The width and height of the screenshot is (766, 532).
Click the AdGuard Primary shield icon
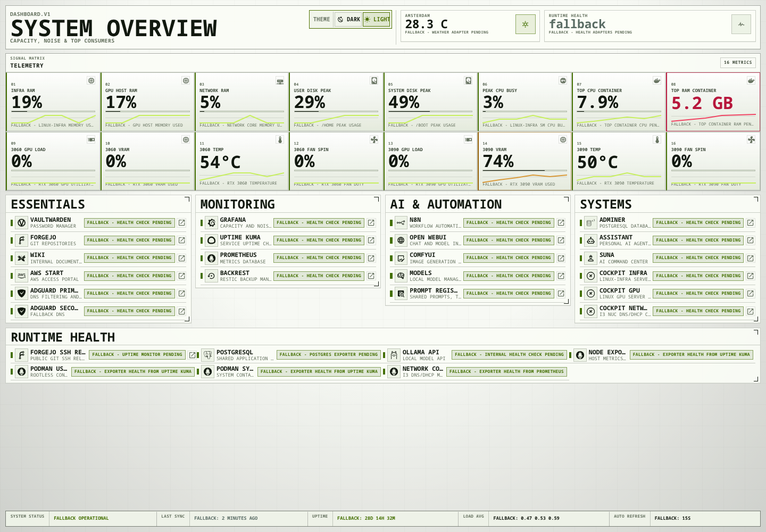[x=21, y=293]
